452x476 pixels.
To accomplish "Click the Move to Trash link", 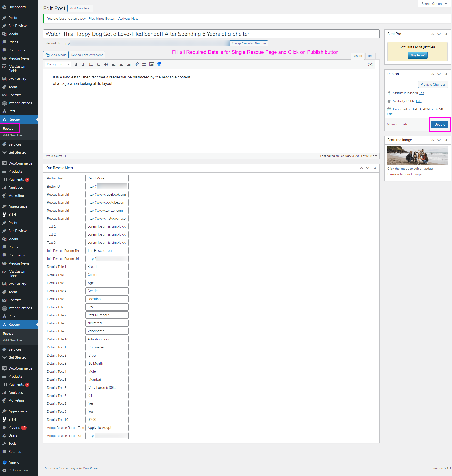I will pyautogui.click(x=396, y=124).
